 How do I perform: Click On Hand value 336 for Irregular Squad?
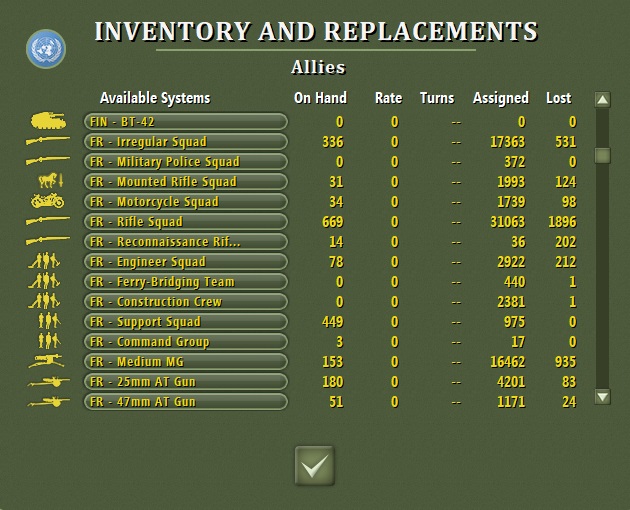pyautogui.click(x=333, y=142)
